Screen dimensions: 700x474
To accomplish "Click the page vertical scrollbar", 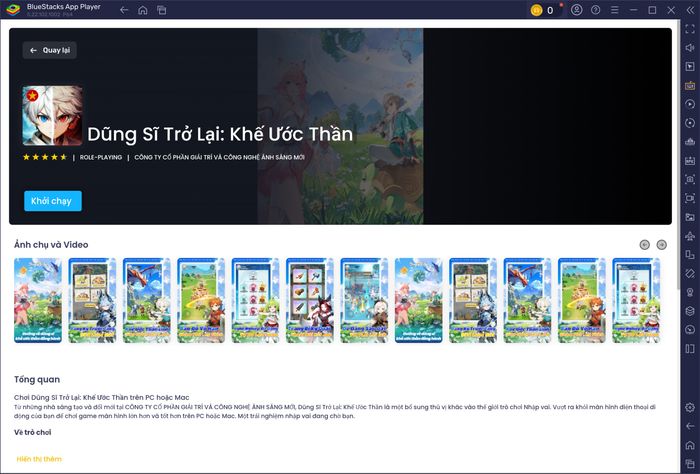I will (x=679, y=156).
